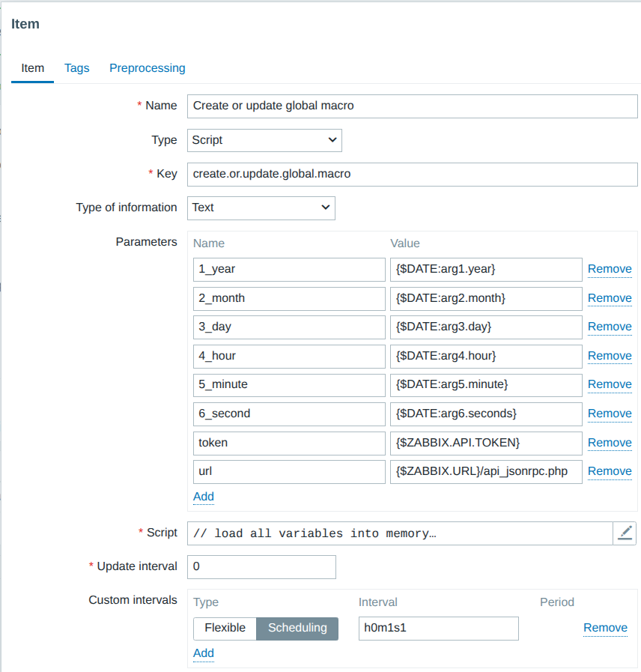Select Scheduling custom interval type

click(297, 628)
